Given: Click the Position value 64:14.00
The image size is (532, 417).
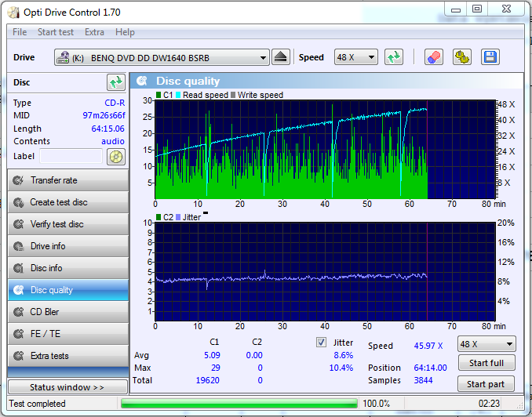Looking at the screenshot, I should (x=430, y=368).
